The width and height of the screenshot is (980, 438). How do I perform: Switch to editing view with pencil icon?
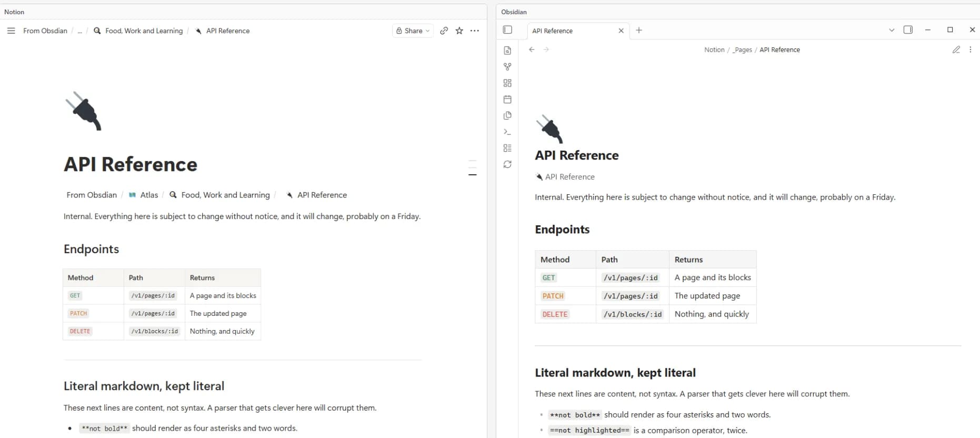pyautogui.click(x=956, y=49)
